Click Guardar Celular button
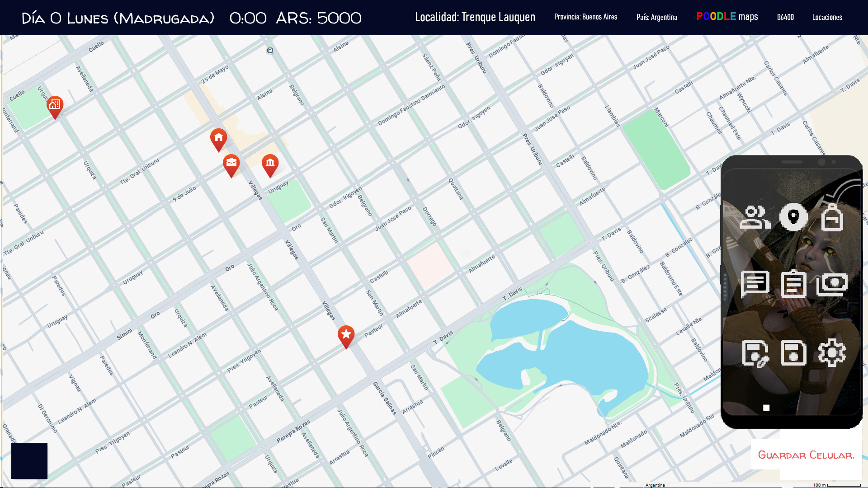The width and height of the screenshot is (868, 488). coord(806,455)
